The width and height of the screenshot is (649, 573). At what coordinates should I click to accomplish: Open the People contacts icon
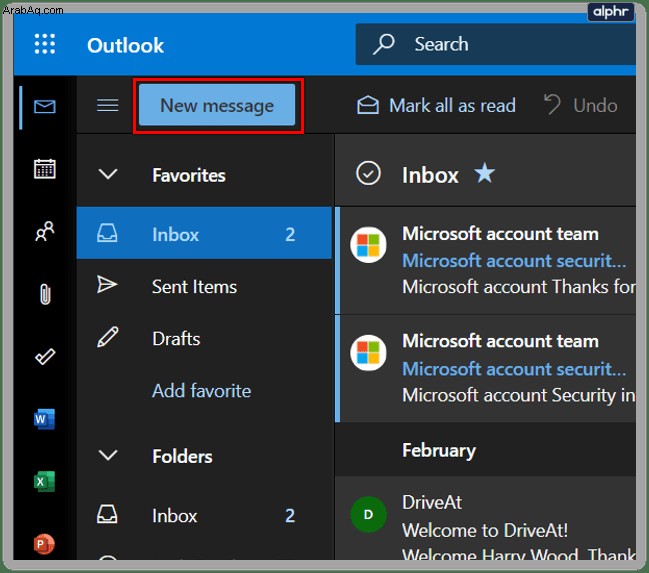tap(45, 231)
